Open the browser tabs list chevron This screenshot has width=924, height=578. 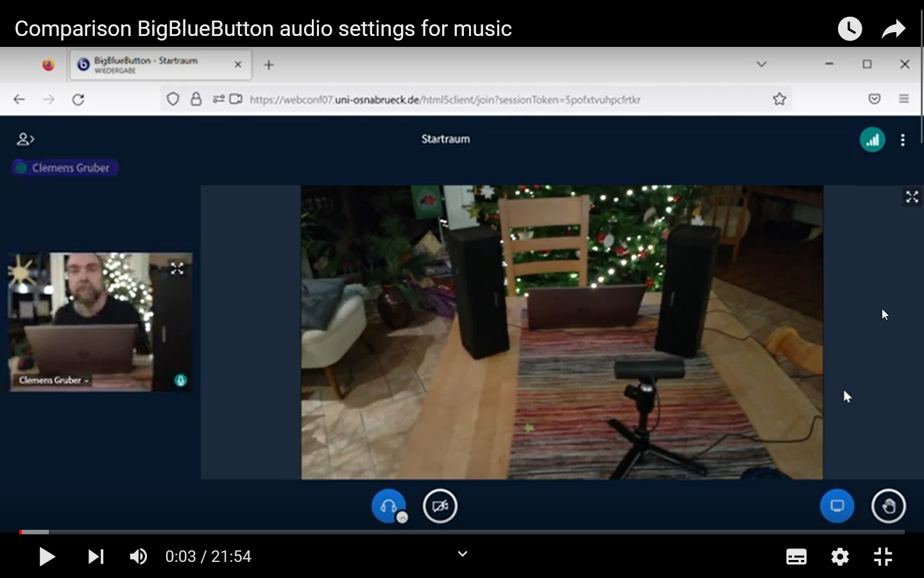point(761,64)
